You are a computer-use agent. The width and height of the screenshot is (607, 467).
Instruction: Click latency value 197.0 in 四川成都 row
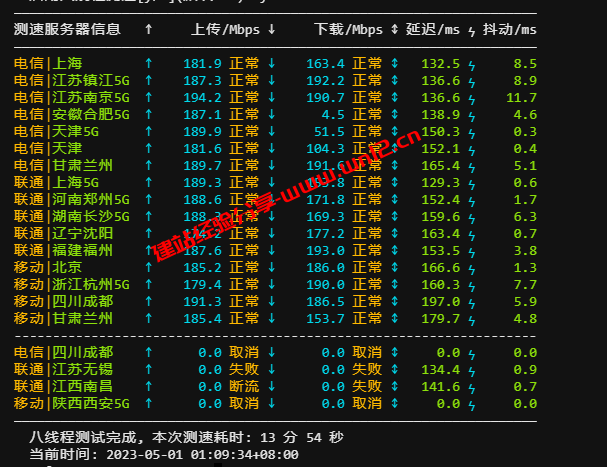tap(440, 301)
